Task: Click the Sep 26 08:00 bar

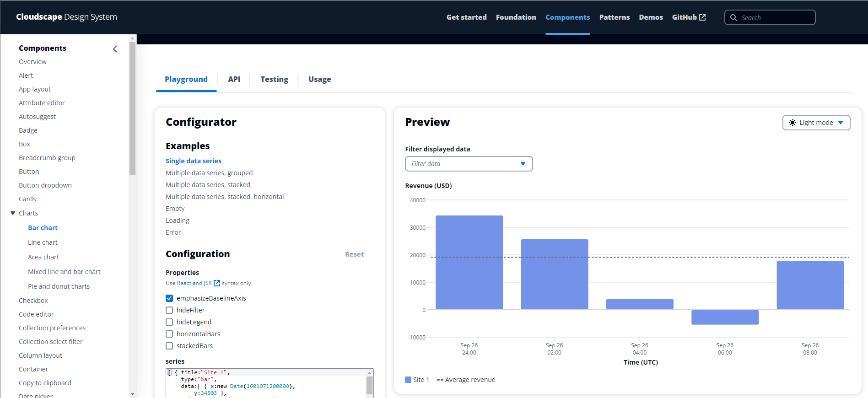Action: [x=810, y=285]
